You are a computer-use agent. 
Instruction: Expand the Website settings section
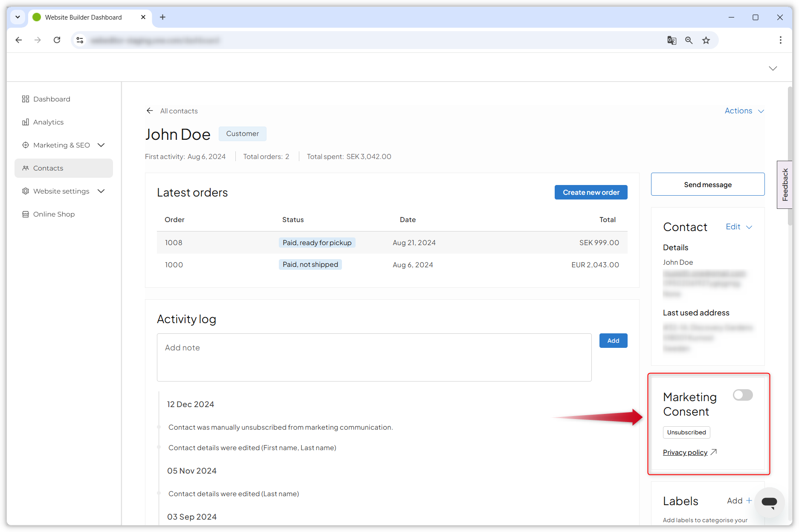point(101,191)
